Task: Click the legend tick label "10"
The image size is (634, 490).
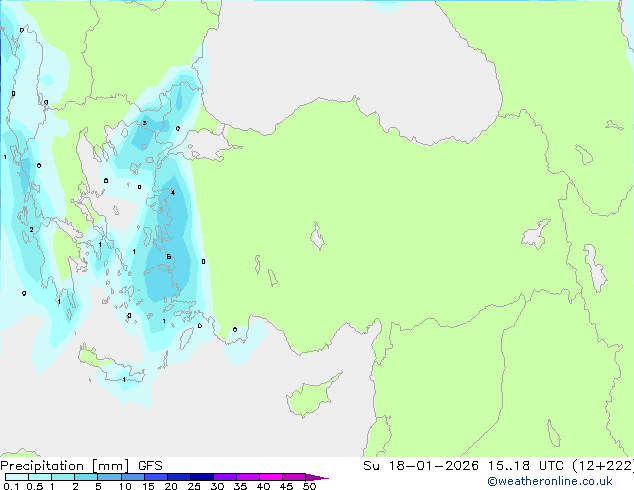Action: (x=125, y=486)
